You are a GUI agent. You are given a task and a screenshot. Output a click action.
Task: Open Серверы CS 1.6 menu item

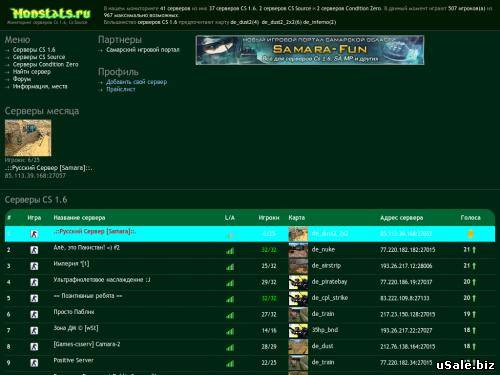[x=34, y=50]
